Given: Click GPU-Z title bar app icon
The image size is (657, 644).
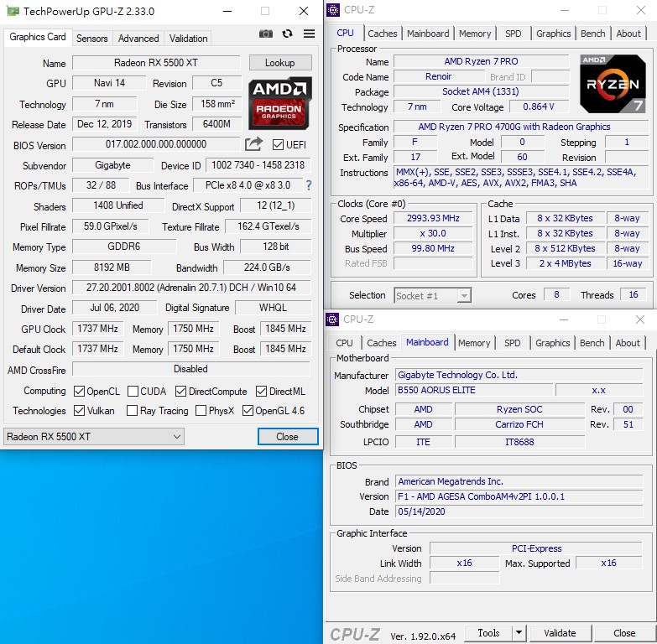Looking at the screenshot, I should [13, 11].
